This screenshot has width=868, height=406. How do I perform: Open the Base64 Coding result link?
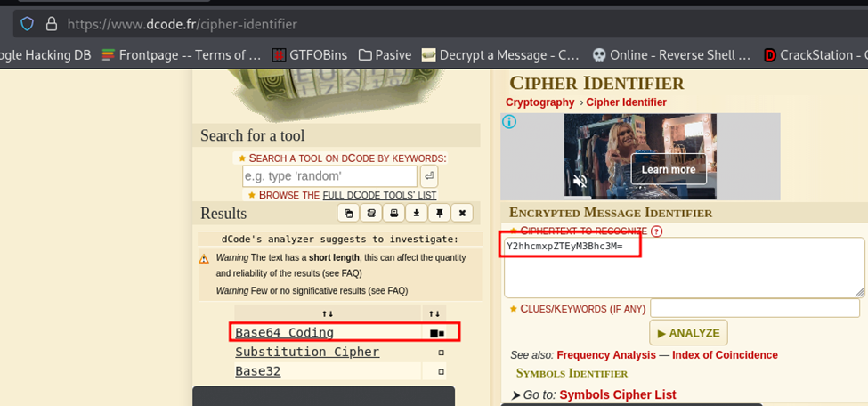284,332
